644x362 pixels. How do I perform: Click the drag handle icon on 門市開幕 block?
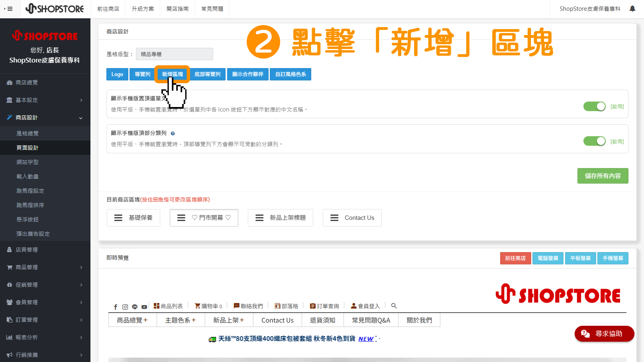point(181,218)
